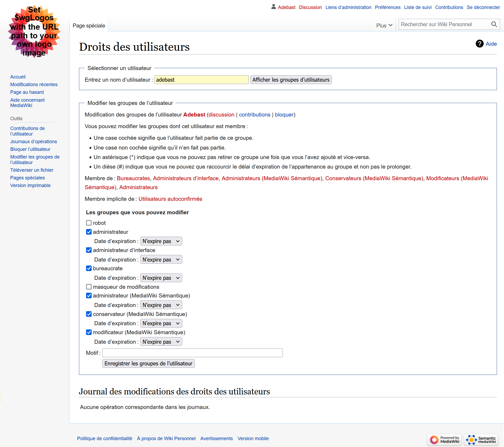Uncheck conservateur (MediaWiki Sémantique) checkbox
Viewport: 504px width, 447px height.
pos(89,314)
